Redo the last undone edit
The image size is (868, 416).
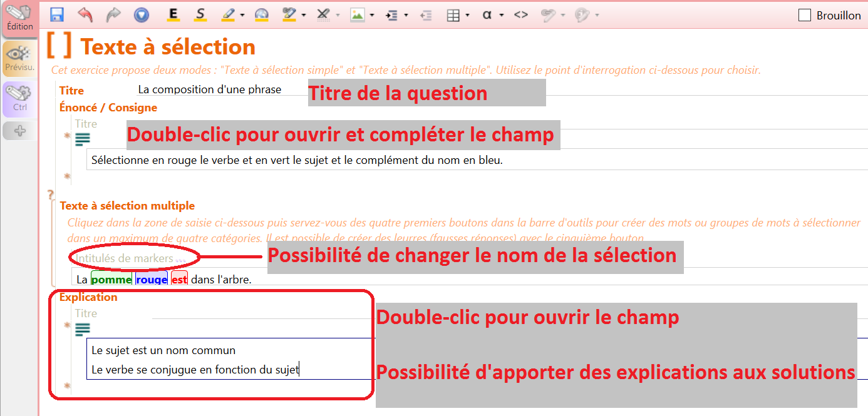click(113, 15)
